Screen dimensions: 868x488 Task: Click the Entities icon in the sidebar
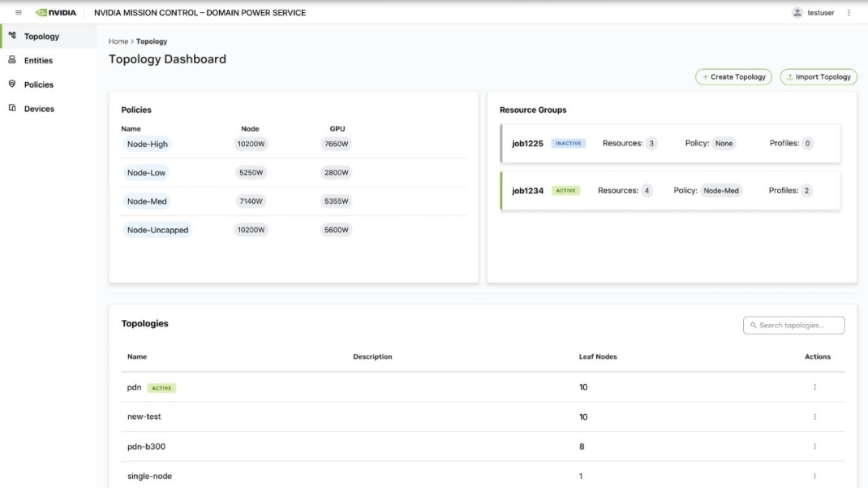15,60
